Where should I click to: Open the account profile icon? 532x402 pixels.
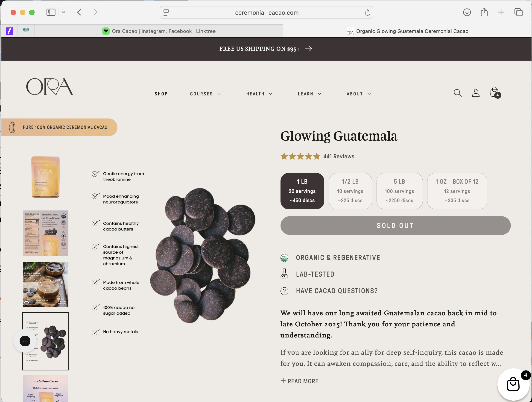(x=476, y=93)
